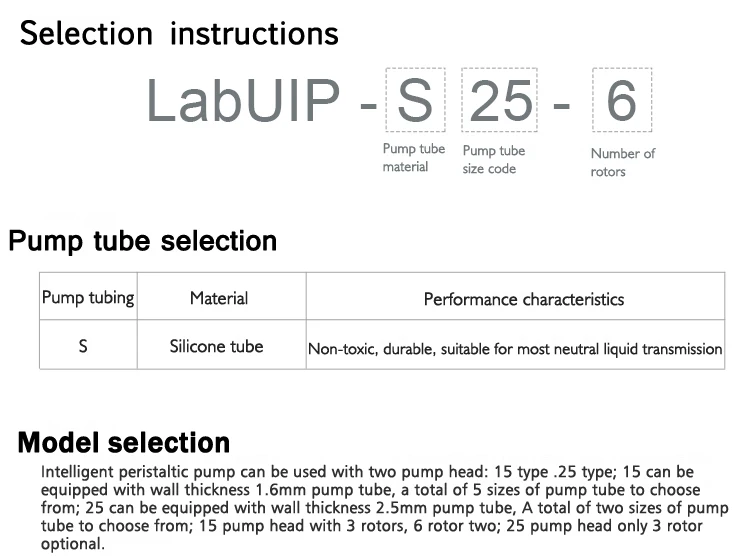This screenshot has height=557, width=750.
Task: Click the 'wall thickness 2.5mm' paragraph line
Action: 385,508
